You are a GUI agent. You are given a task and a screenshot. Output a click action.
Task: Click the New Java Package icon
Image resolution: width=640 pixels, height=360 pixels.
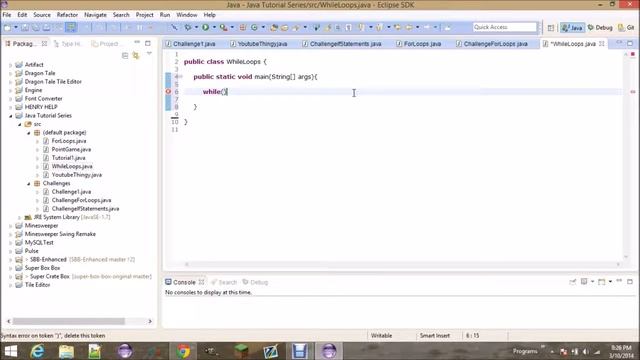coord(243,27)
